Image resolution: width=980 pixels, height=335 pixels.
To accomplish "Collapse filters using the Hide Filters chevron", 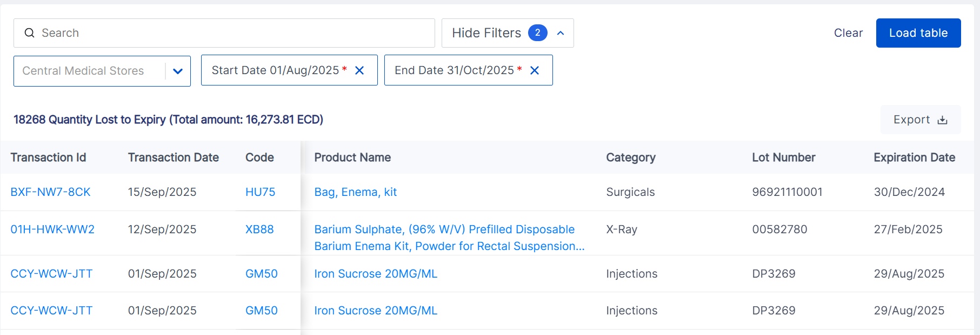I will [561, 33].
